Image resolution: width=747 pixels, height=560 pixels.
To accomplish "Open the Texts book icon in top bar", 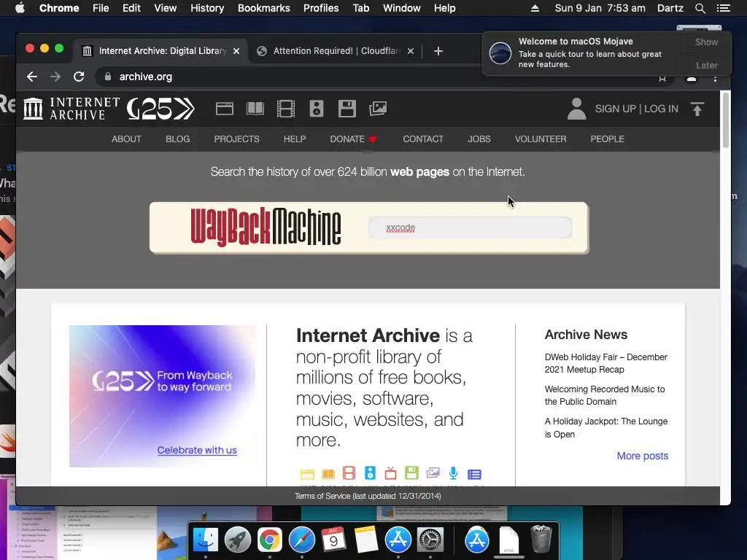I will (255, 109).
